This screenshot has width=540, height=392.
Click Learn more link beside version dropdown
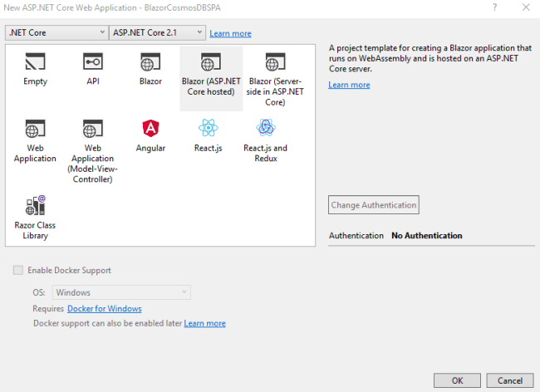230,33
